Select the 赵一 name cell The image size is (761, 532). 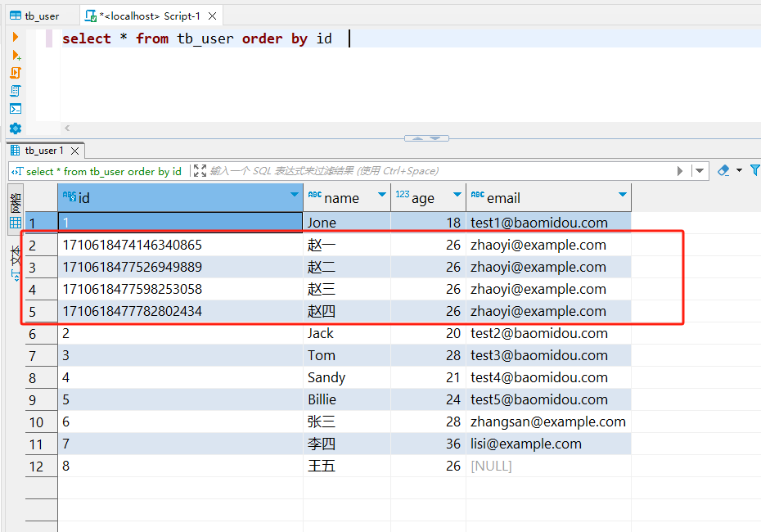pyautogui.click(x=346, y=245)
